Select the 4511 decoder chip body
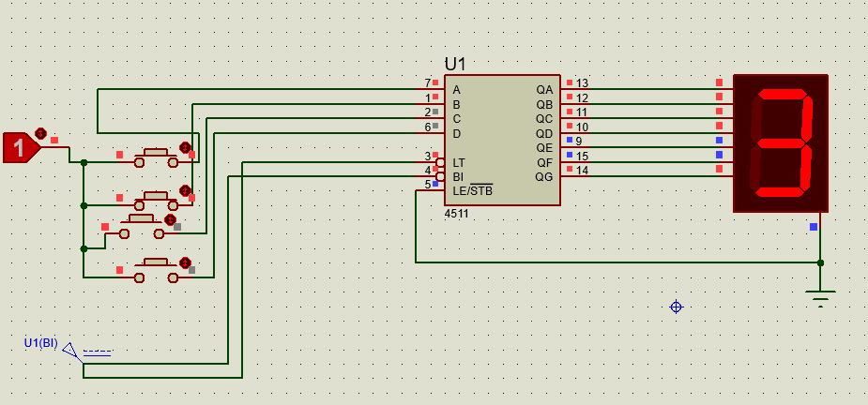The height and width of the screenshot is (405, 868). (x=501, y=140)
